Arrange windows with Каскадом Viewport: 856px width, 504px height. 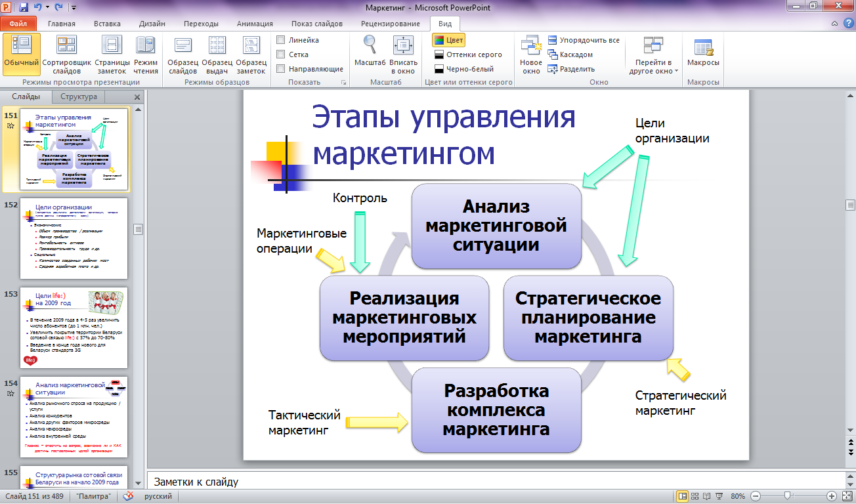570,54
